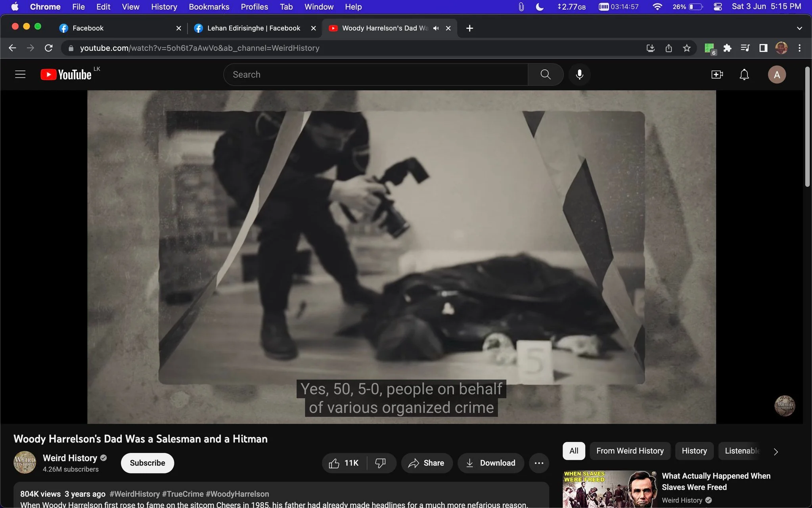Open the more actions ellipsis button
Screen dimensions: 812x508
click(539, 463)
